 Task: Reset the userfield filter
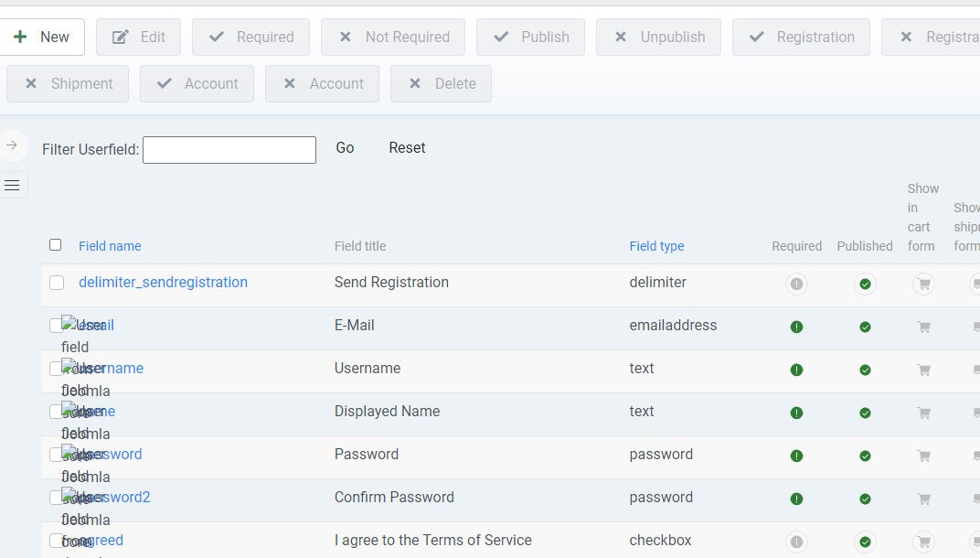pos(407,148)
